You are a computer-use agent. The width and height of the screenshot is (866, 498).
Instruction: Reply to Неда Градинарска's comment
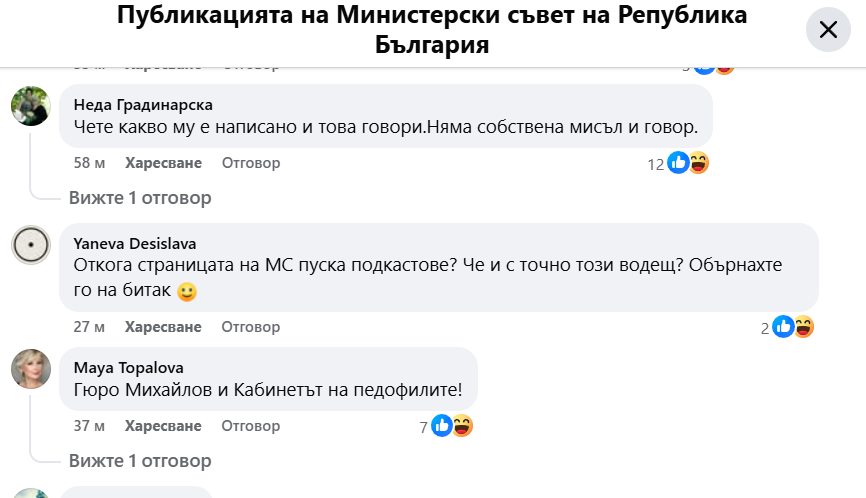[x=250, y=163]
